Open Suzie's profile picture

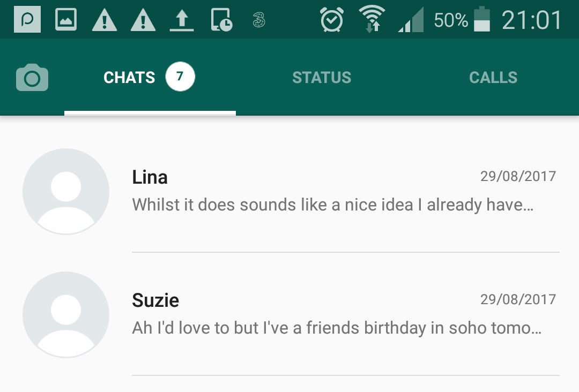(66, 314)
